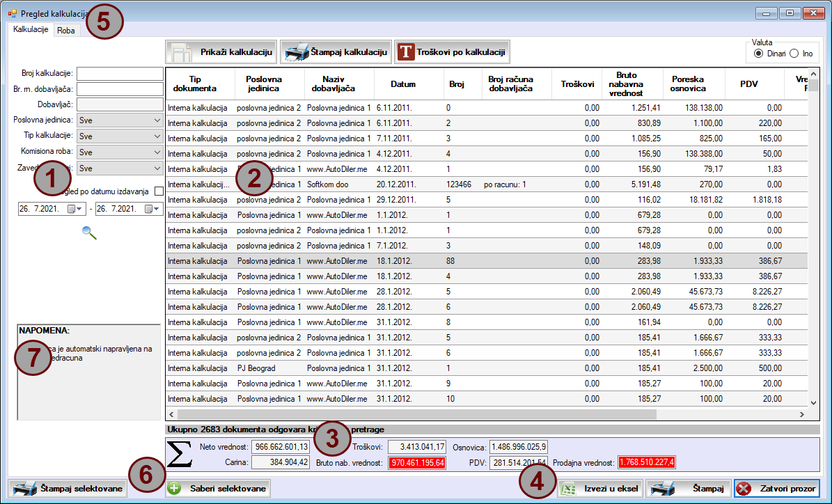
Task: Sort by Troškovi column header
Action: [576, 84]
